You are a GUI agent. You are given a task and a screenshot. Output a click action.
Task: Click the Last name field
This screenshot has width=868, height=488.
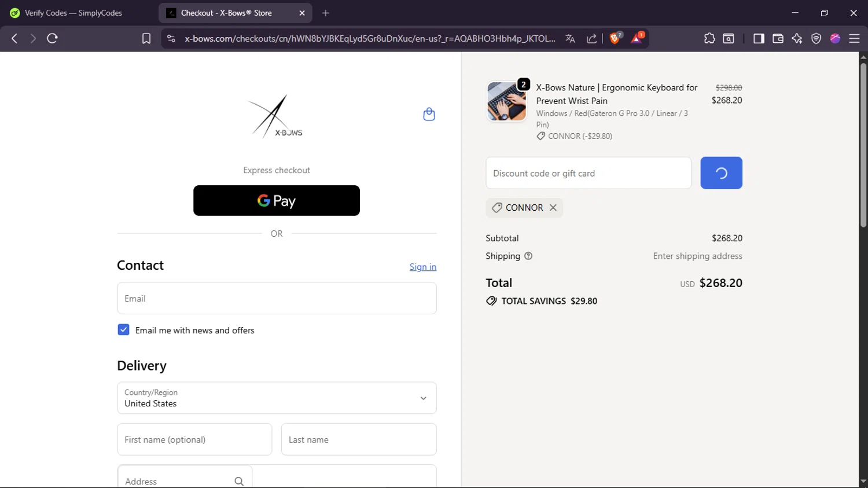tap(359, 439)
